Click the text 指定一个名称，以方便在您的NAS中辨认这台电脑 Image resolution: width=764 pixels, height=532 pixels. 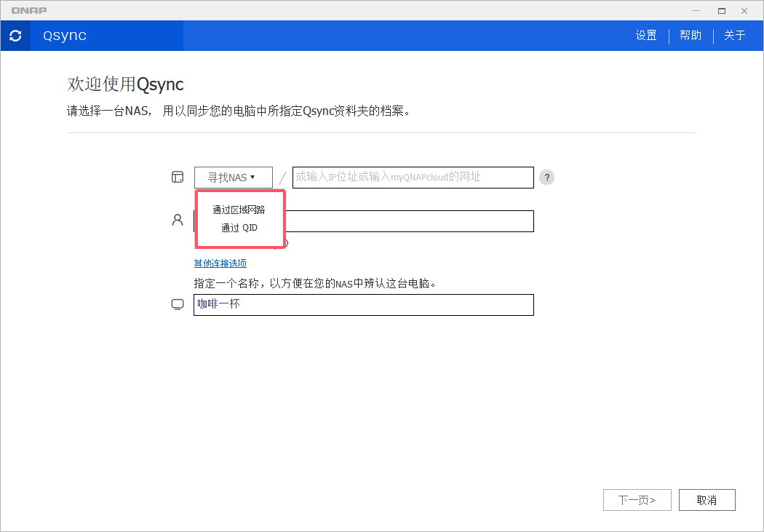[315, 283]
